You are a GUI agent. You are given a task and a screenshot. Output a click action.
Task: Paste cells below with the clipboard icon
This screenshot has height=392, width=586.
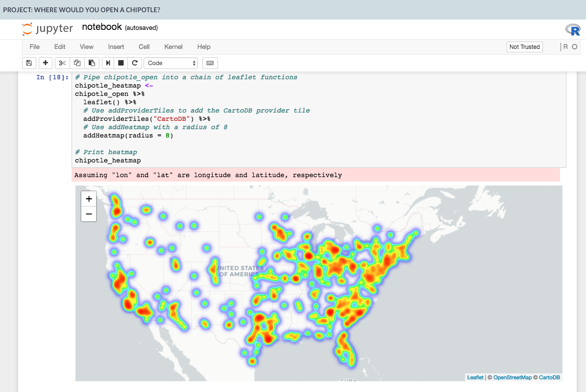pyautogui.click(x=92, y=63)
